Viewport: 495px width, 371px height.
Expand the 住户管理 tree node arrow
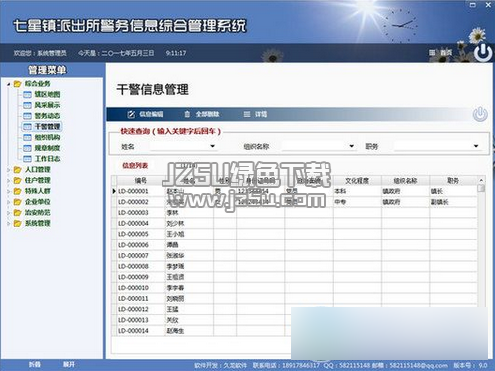point(9,180)
